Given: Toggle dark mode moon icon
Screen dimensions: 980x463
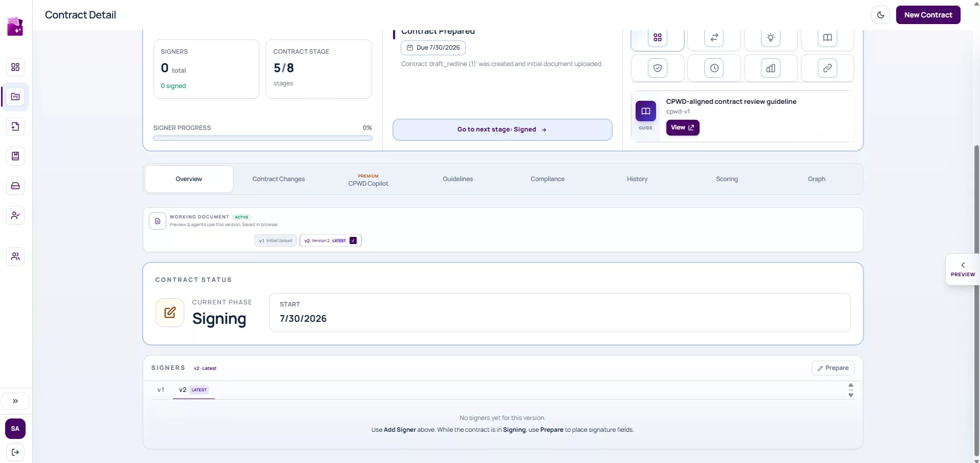Looking at the screenshot, I should coord(880,15).
